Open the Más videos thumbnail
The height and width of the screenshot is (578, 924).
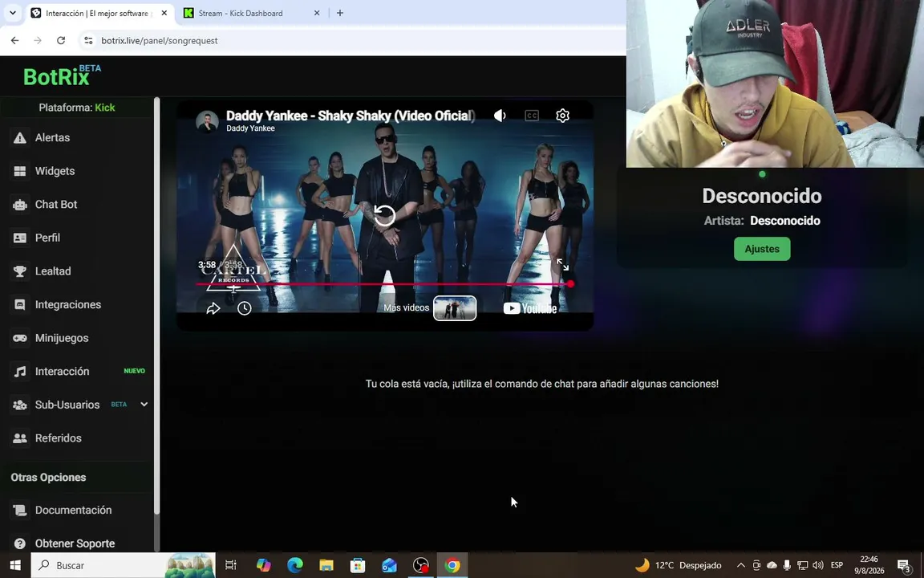tap(455, 308)
